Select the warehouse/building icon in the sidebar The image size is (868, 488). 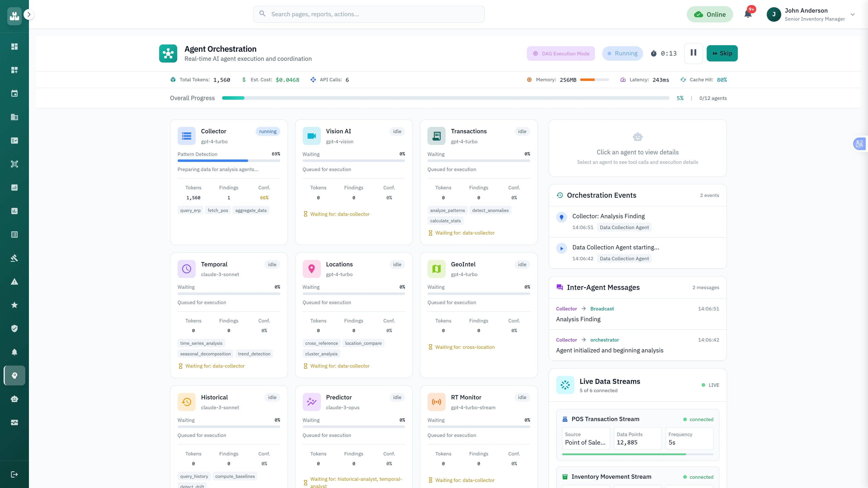(x=14, y=117)
